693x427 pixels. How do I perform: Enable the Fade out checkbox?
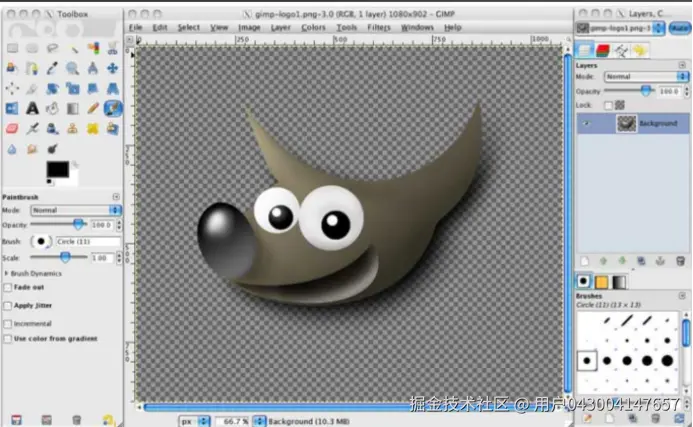pyautogui.click(x=8, y=287)
